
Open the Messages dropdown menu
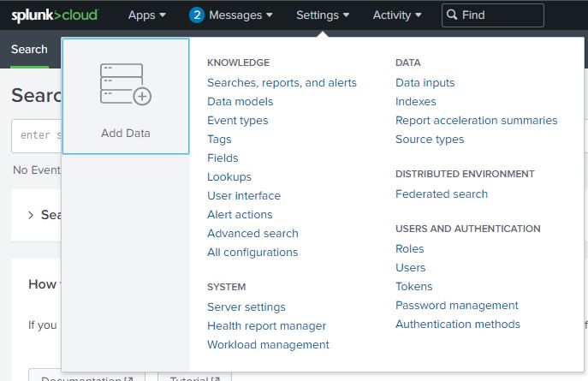[241, 15]
